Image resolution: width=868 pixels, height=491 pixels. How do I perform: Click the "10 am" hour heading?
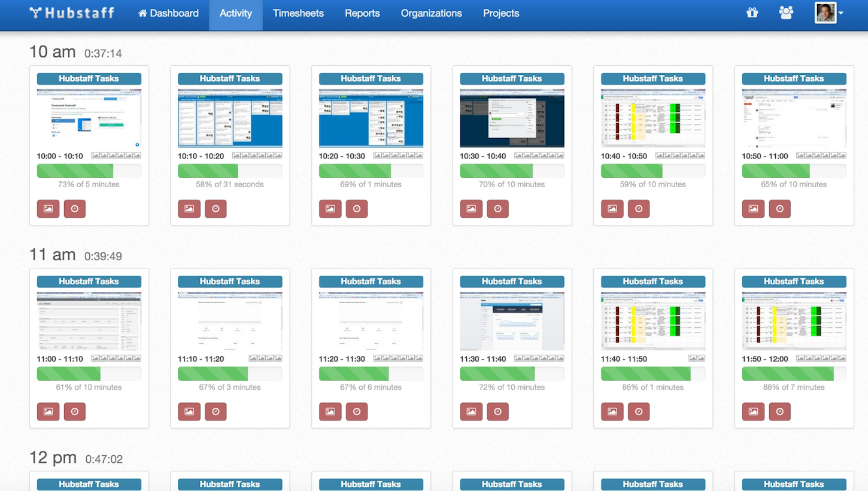pos(53,52)
